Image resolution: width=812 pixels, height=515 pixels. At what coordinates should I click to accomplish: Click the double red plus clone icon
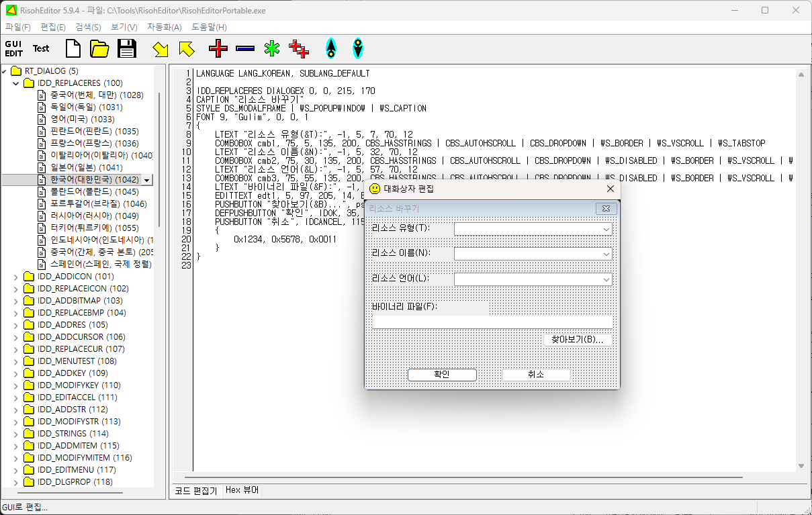pos(299,48)
